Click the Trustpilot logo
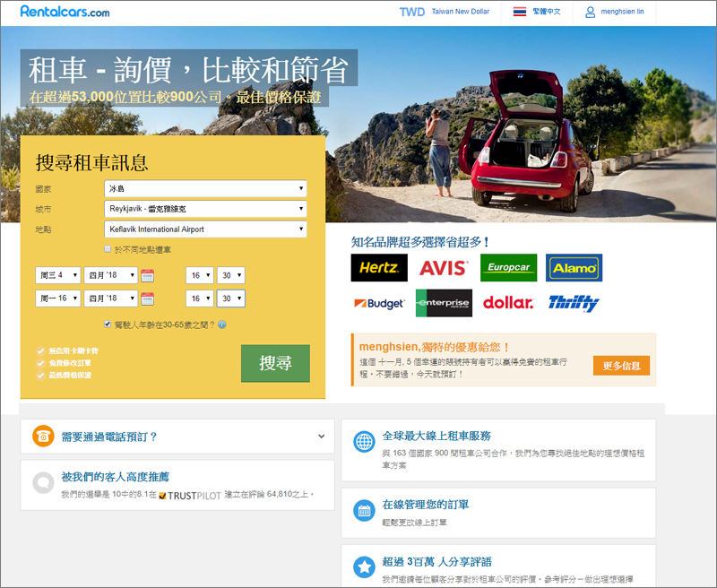Screen dimensions: 717x588 coord(190,495)
